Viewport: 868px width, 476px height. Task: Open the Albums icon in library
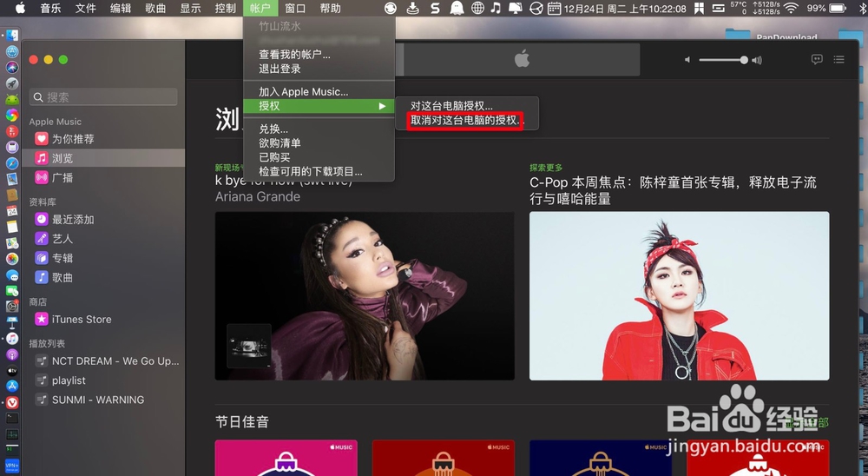coord(42,258)
